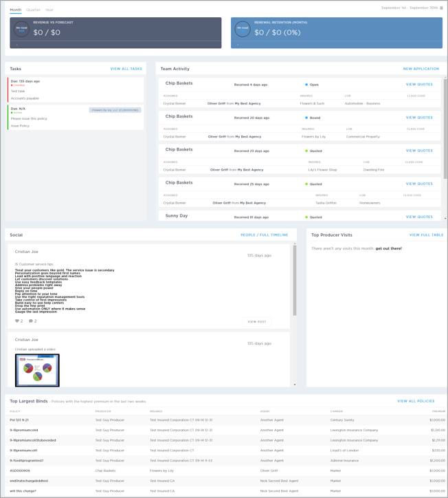Open View All Tasks
Image resolution: width=448 pixels, height=498 pixels.
pos(126,69)
